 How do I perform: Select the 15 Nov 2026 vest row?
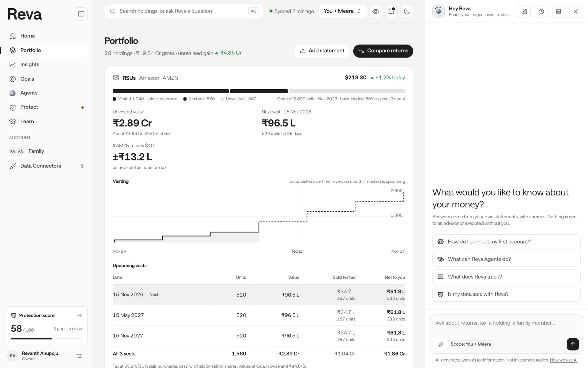pos(259,295)
